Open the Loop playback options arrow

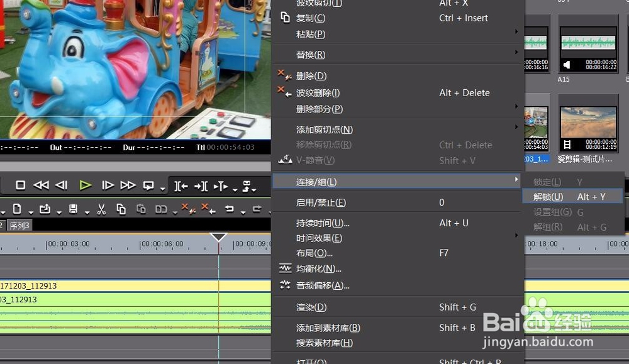click(162, 189)
